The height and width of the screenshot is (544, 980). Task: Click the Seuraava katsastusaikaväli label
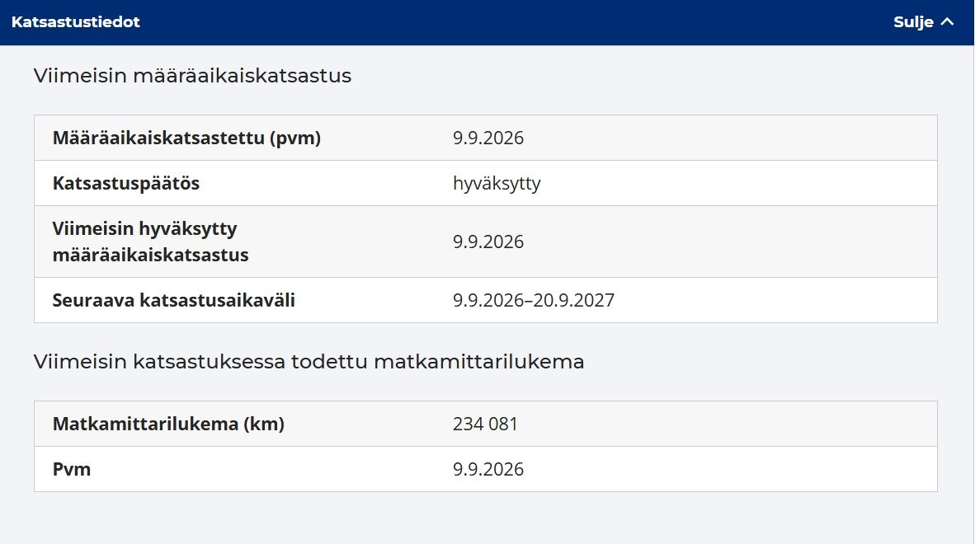tap(174, 300)
